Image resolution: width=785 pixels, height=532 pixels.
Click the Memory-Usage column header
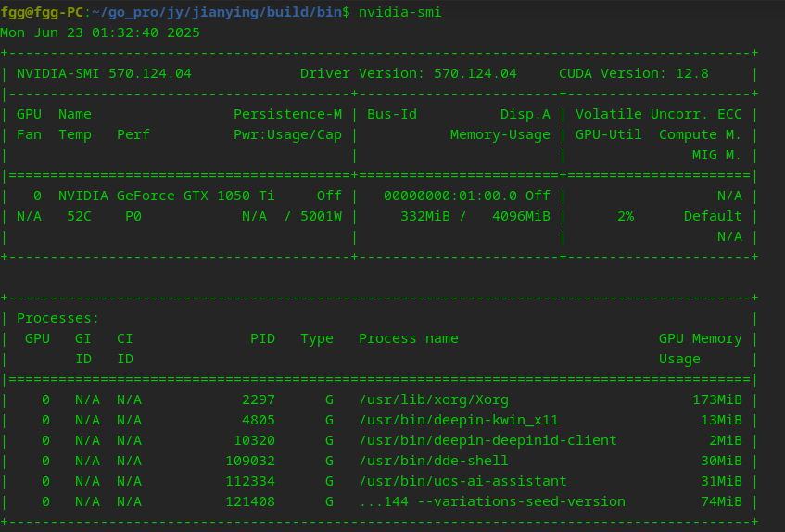click(500, 135)
